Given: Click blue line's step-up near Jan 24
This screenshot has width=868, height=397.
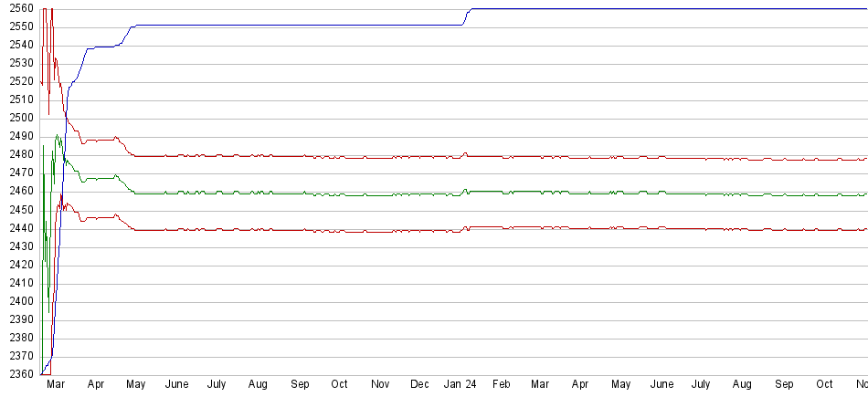Looking at the screenshot, I should pyautogui.click(x=466, y=16).
